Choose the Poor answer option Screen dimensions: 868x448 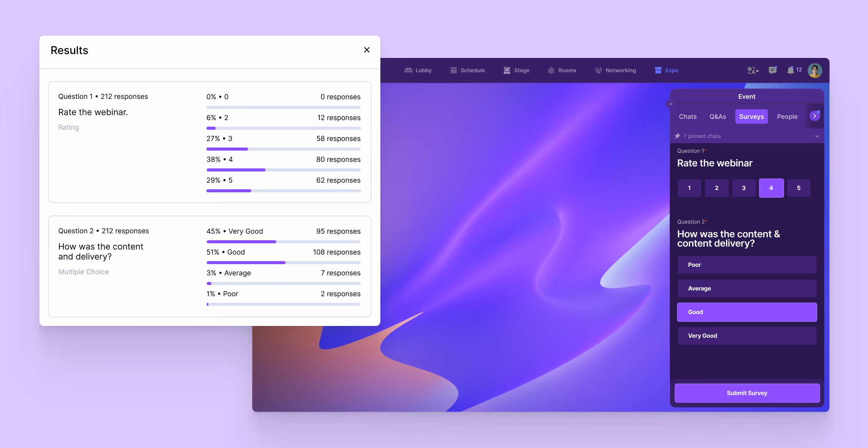click(x=747, y=265)
